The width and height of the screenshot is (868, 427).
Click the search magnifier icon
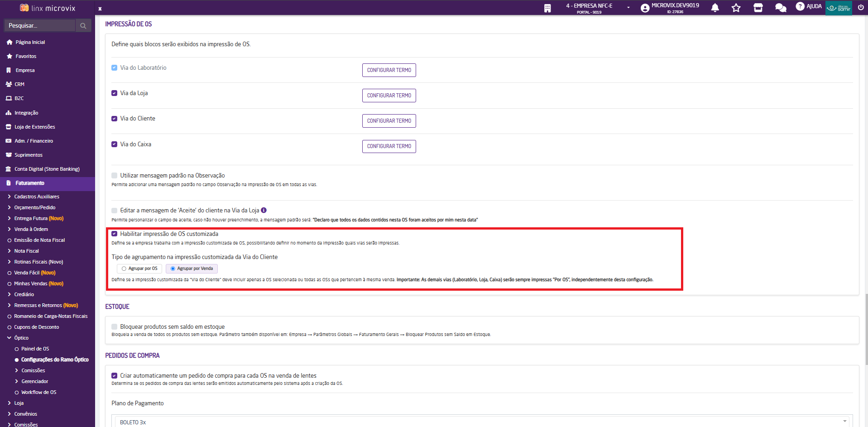83,26
